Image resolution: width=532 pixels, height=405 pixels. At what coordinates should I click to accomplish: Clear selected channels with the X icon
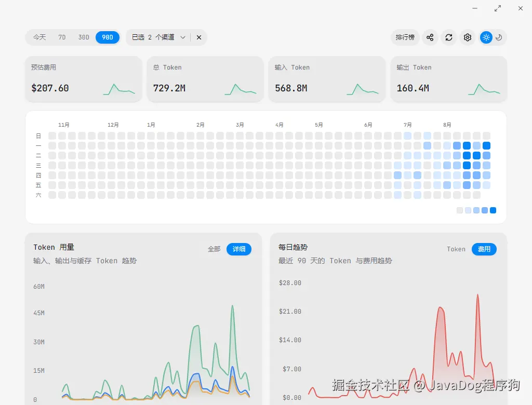click(199, 37)
